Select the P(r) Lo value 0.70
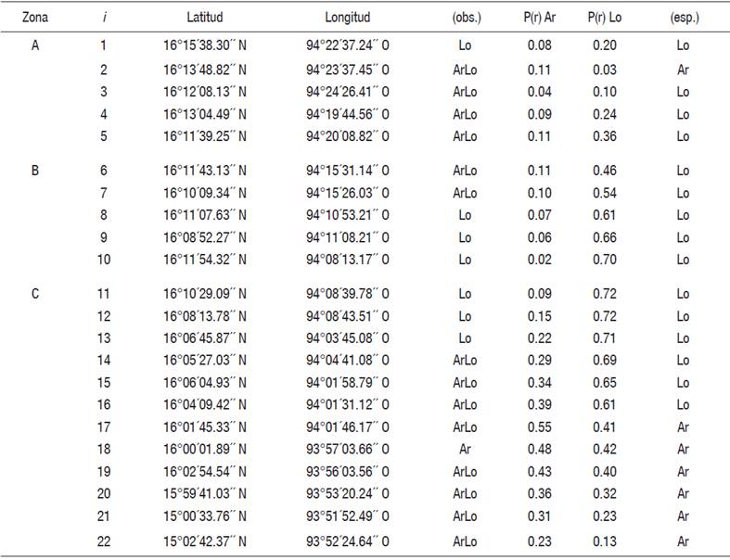 tap(604, 259)
